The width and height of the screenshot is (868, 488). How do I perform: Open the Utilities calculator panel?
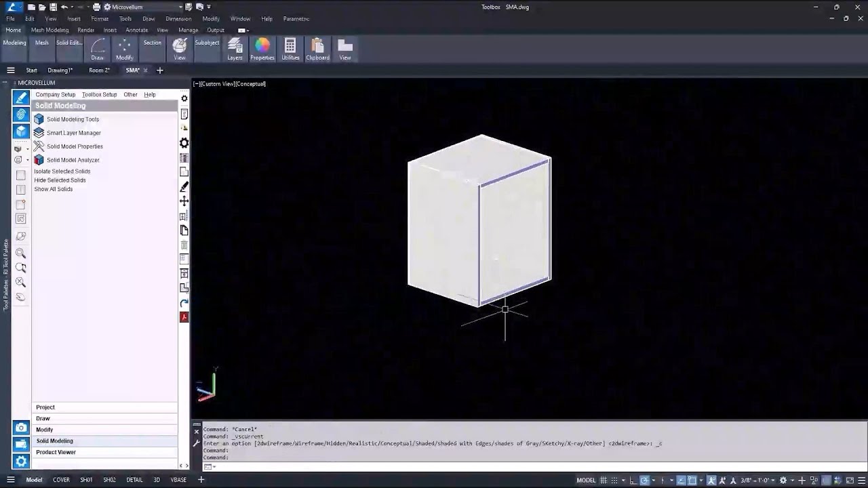tap(290, 49)
